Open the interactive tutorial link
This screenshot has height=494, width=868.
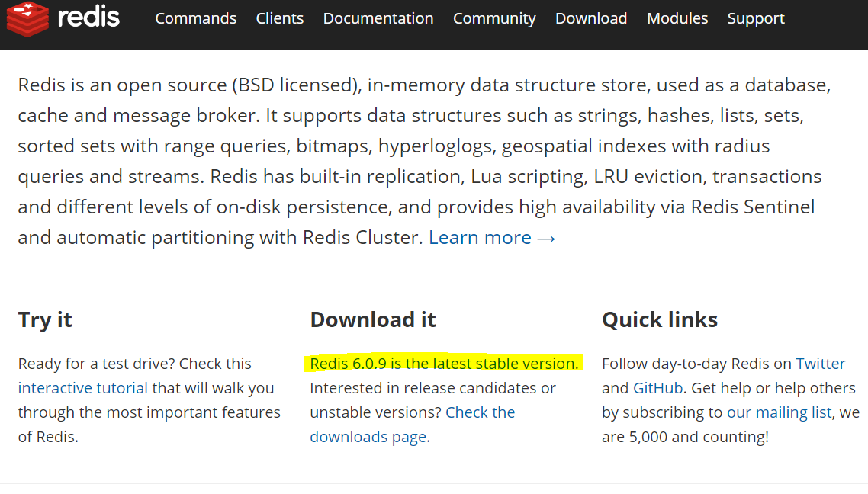(82, 387)
